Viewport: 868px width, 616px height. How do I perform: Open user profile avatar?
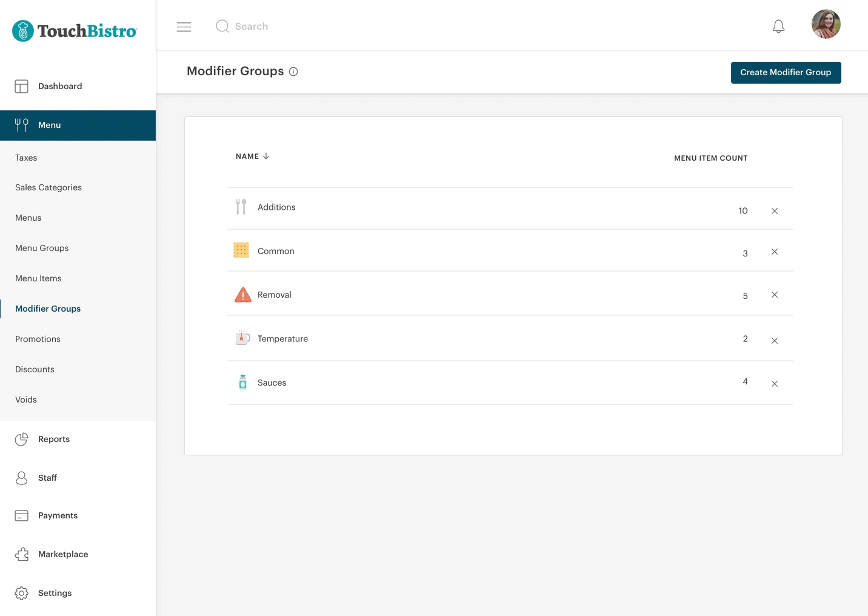coord(826,24)
